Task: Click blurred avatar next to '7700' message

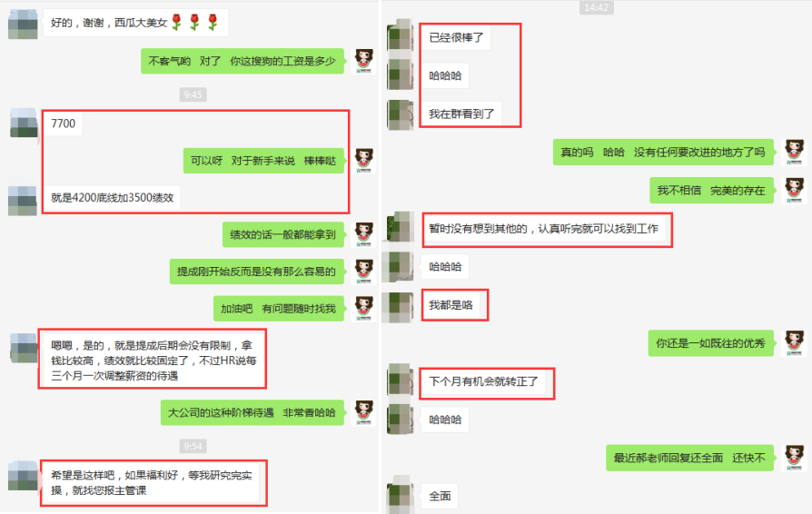Action: 24,124
